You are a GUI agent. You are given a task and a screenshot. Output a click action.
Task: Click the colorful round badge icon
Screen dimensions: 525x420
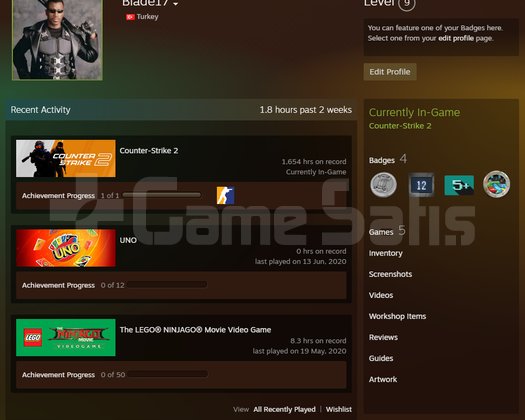pos(497,184)
